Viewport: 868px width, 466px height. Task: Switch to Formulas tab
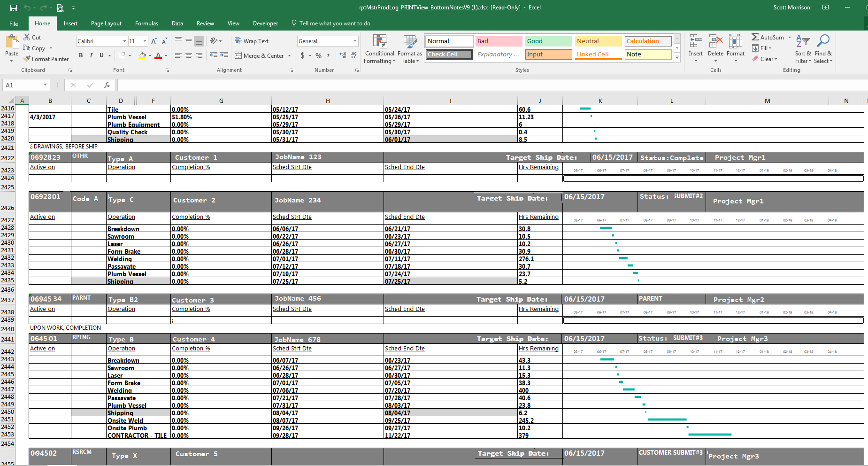click(x=146, y=23)
